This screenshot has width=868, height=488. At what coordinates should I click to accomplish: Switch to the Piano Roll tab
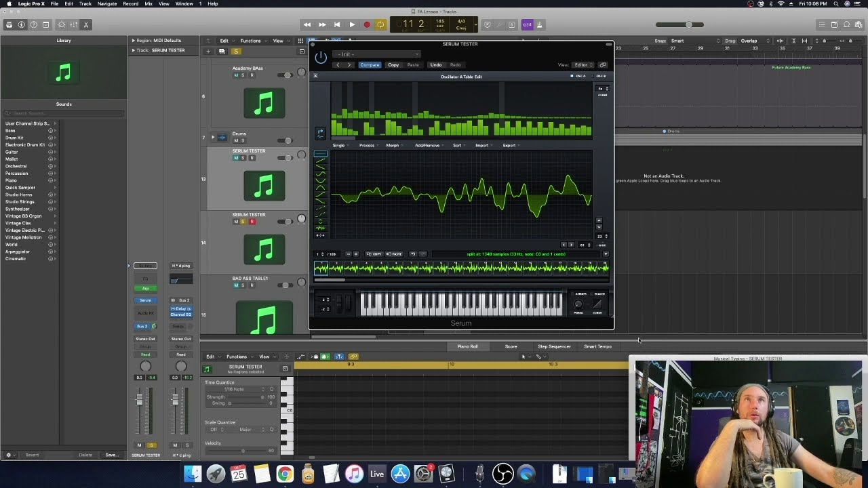point(467,346)
